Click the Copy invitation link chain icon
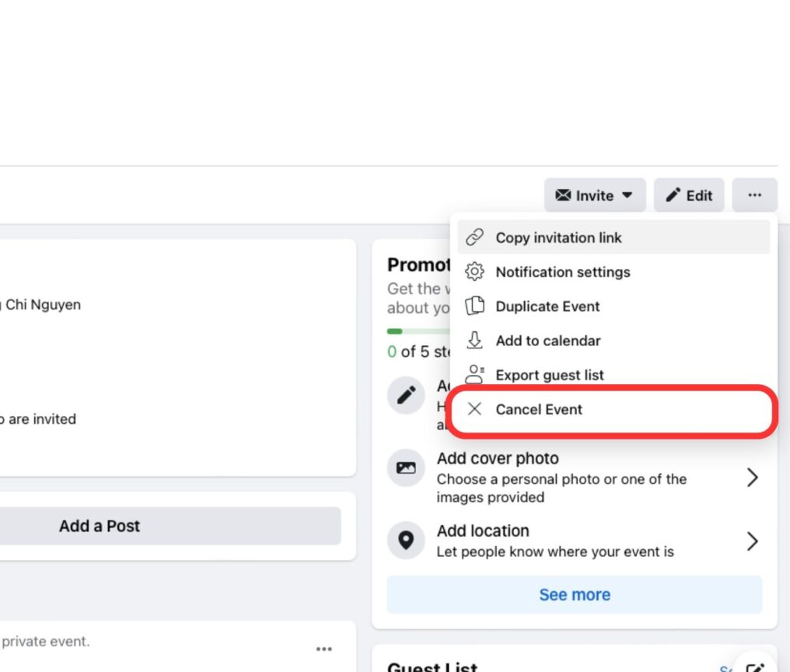 [474, 237]
